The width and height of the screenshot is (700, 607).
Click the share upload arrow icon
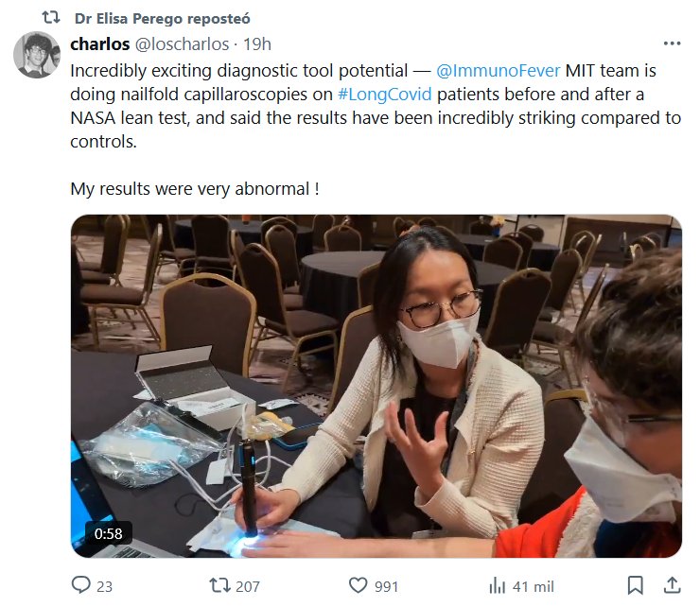click(x=672, y=585)
